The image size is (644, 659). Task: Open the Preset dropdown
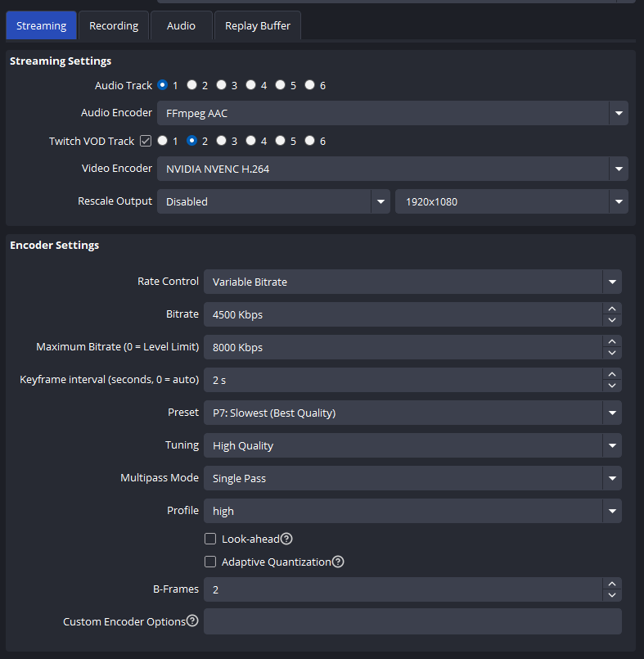point(412,413)
